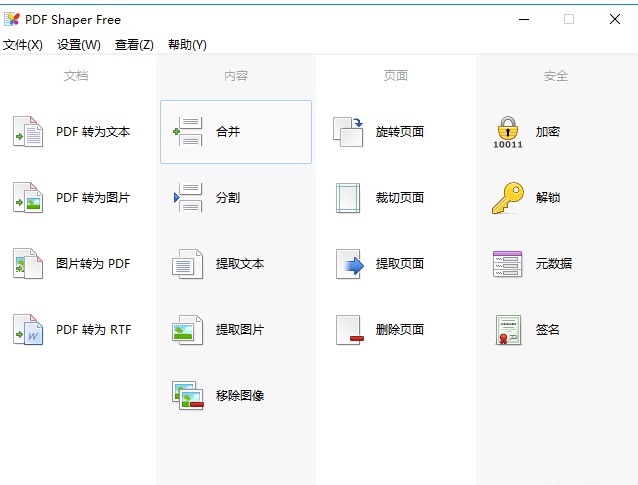Screen dimensions: 638x485
Task: Click the 安全 column header
Action: tap(556, 75)
